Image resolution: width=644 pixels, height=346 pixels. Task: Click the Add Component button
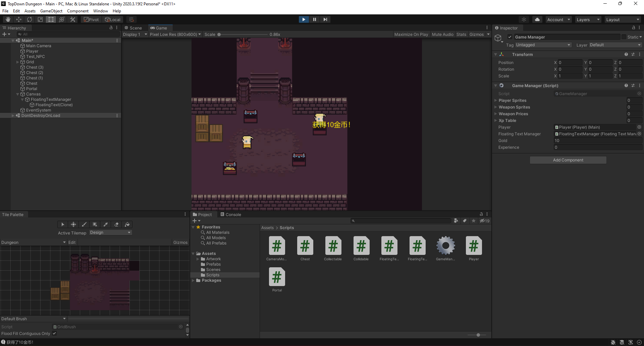568,160
